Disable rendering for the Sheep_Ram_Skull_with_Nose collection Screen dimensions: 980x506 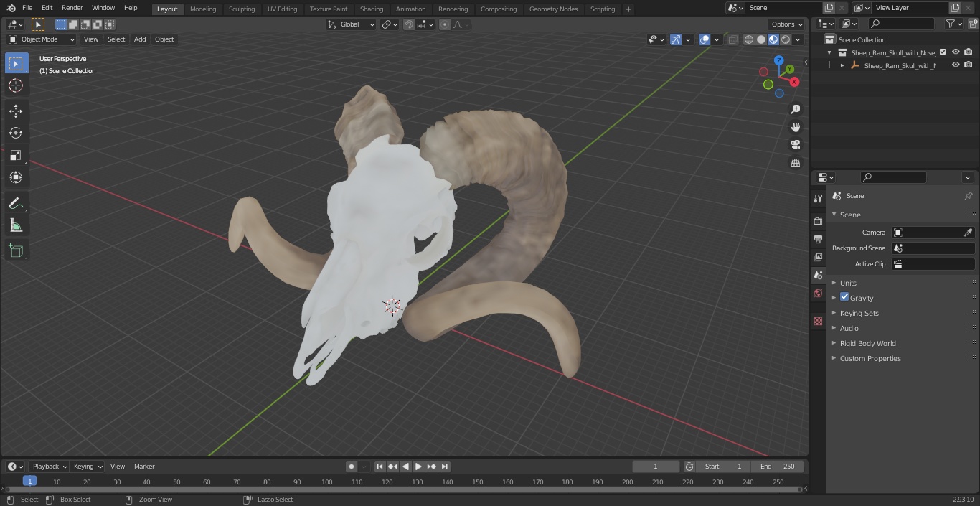tap(969, 52)
